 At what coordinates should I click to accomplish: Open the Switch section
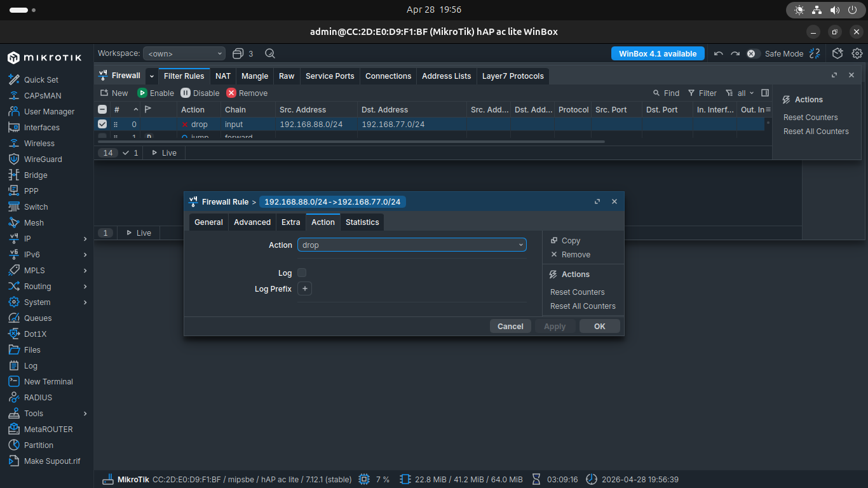coord(36,207)
